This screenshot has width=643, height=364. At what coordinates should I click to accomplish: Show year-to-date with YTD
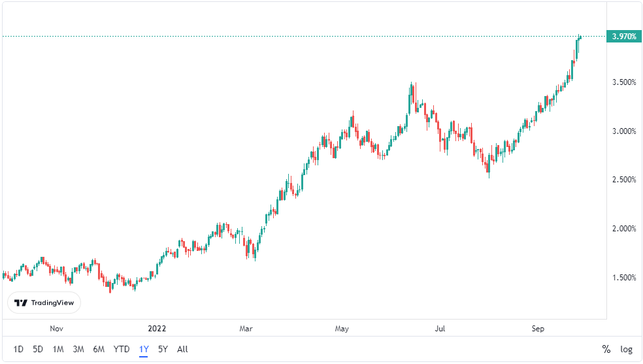click(122, 349)
